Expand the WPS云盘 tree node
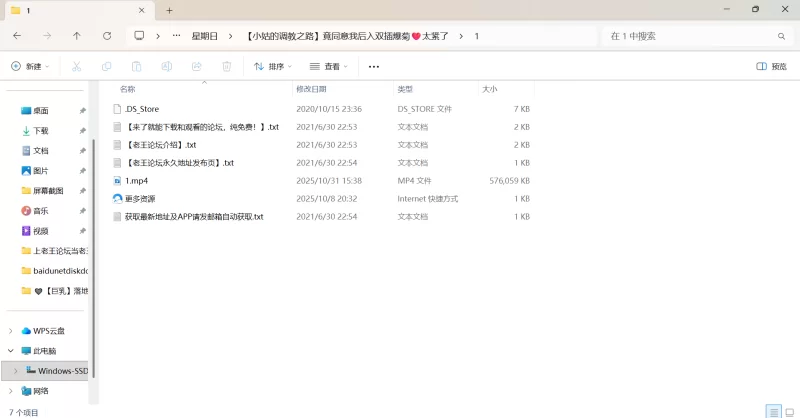 (11, 331)
